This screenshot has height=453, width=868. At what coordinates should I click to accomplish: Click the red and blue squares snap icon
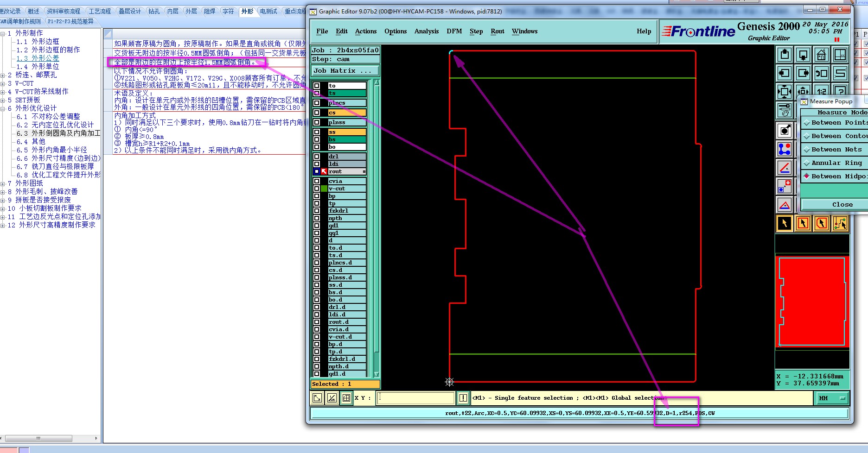pyautogui.click(x=785, y=186)
